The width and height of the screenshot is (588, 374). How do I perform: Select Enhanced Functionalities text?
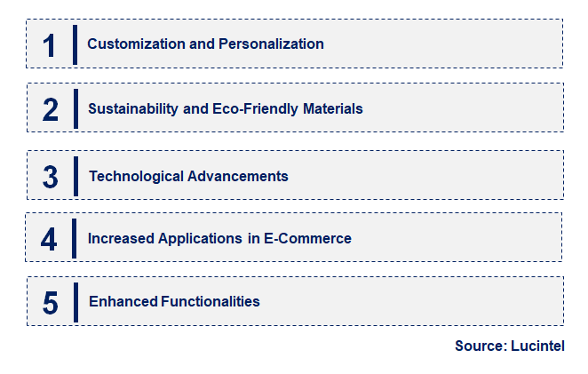[x=174, y=302]
